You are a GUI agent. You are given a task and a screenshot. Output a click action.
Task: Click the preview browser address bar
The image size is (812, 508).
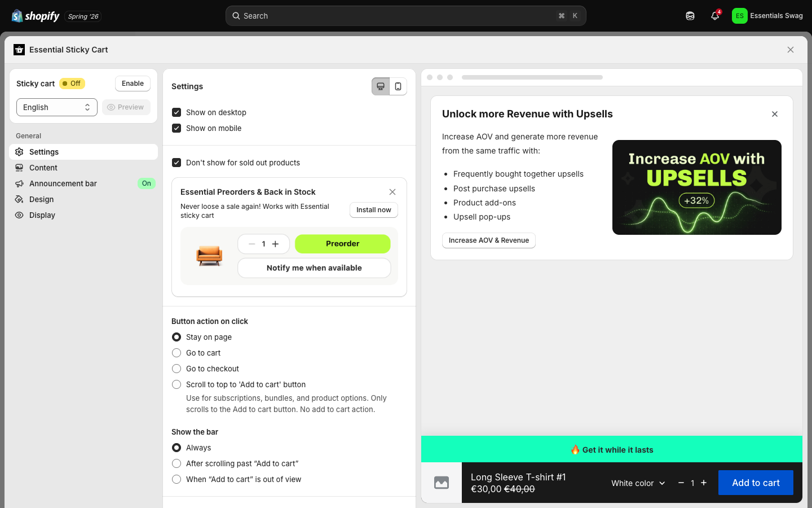click(532, 77)
